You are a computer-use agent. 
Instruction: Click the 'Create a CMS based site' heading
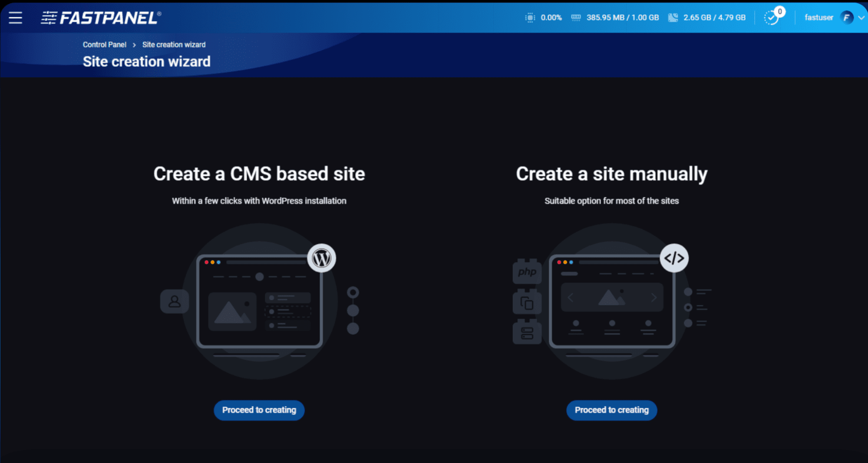[259, 174]
